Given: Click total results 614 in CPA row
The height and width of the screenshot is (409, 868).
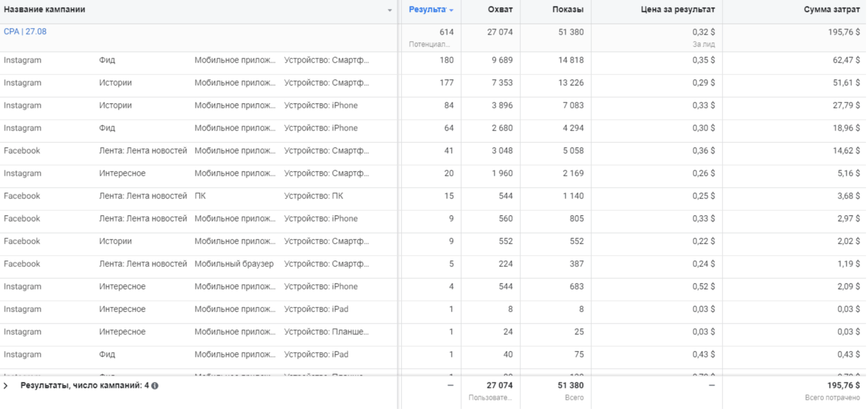Looking at the screenshot, I should 446,32.
